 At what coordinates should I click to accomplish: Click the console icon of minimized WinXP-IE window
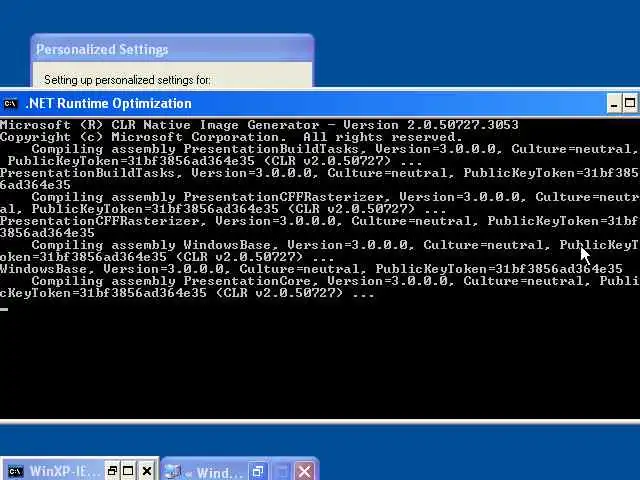(16, 471)
